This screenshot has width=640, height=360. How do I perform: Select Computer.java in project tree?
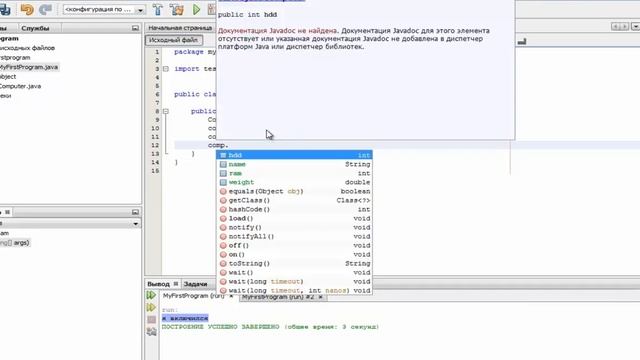[20, 86]
